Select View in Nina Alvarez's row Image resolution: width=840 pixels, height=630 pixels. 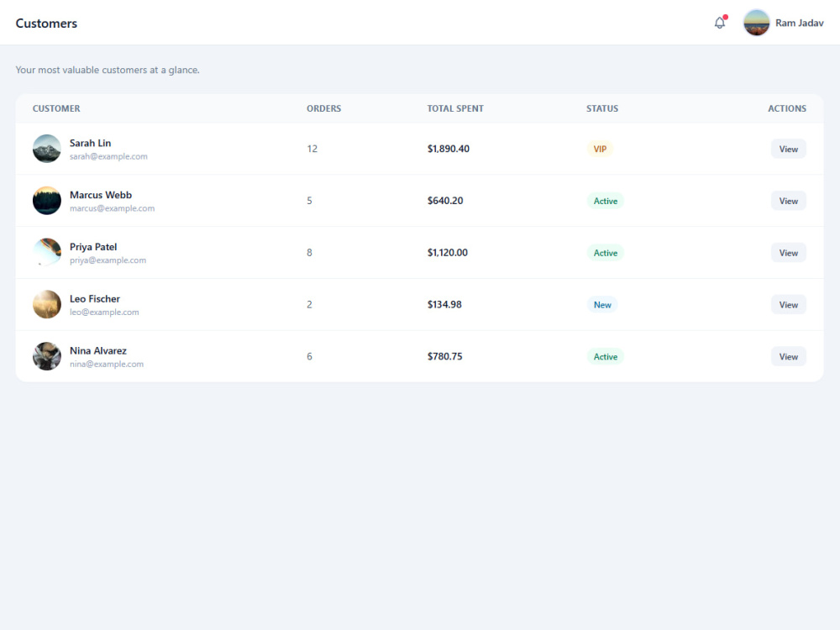tap(788, 357)
